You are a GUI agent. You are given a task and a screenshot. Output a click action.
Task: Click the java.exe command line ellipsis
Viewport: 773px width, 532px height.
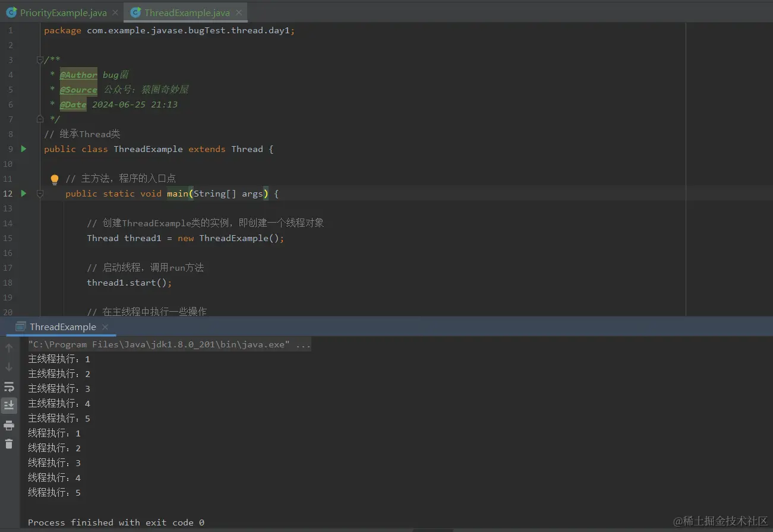303,344
